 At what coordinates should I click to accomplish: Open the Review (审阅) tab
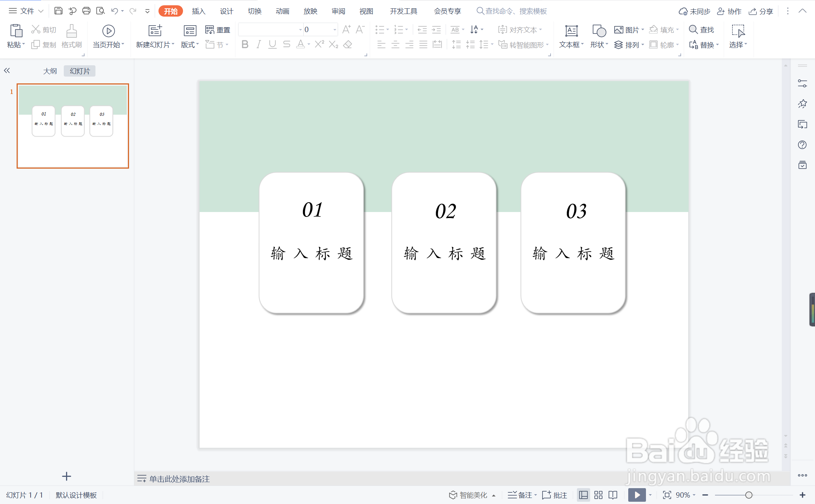pyautogui.click(x=338, y=11)
